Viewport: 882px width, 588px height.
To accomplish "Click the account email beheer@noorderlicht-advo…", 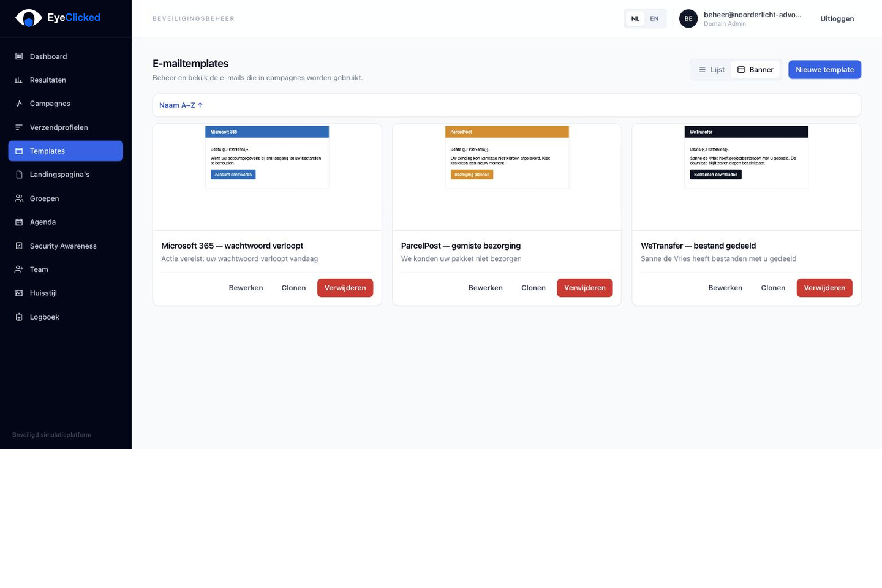I will [x=753, y=15].
